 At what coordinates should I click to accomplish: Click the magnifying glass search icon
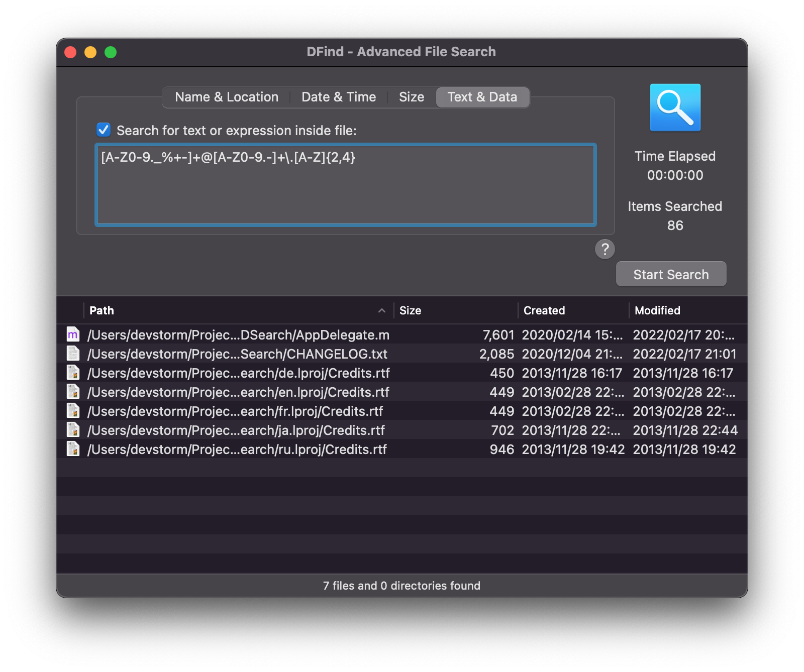[675, 107]
